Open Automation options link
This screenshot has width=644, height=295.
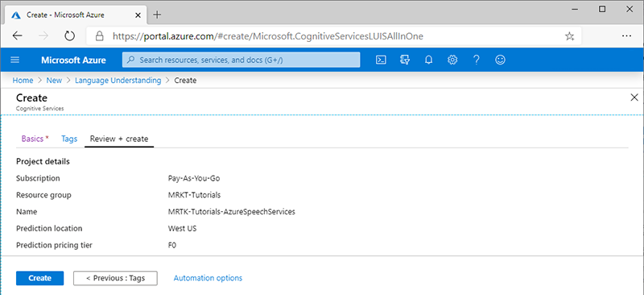coord(208,278)
